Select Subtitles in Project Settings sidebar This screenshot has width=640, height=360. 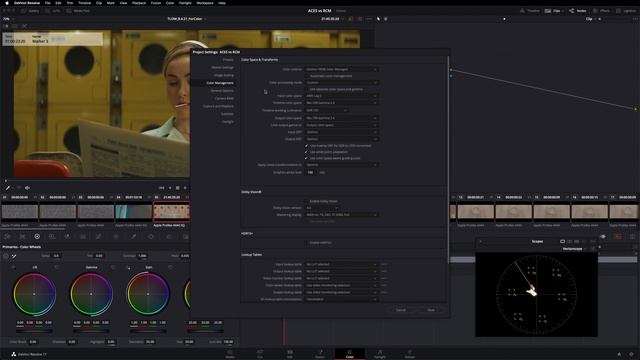point(227,114)
